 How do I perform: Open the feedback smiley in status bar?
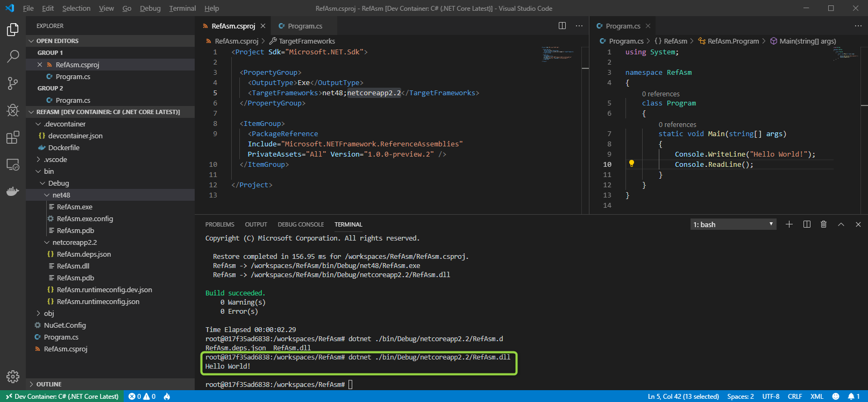(x=835, y=397)
